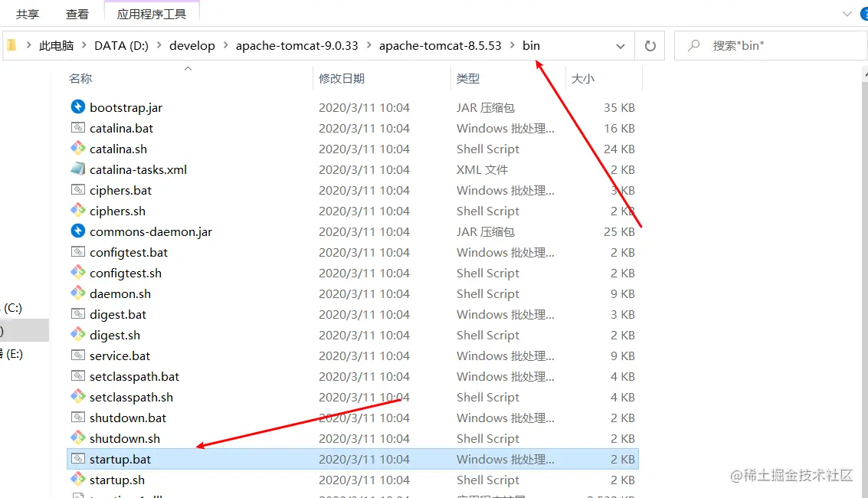Screen dimensions: 868x498
Task: Click the shutdown.bat file icon
Action: click(x=78, y=418)
